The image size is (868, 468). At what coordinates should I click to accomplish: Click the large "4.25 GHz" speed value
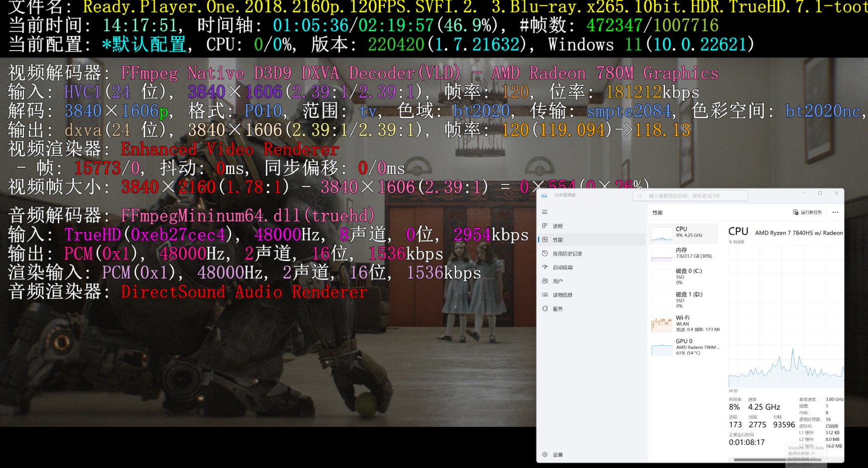(764, 407)
